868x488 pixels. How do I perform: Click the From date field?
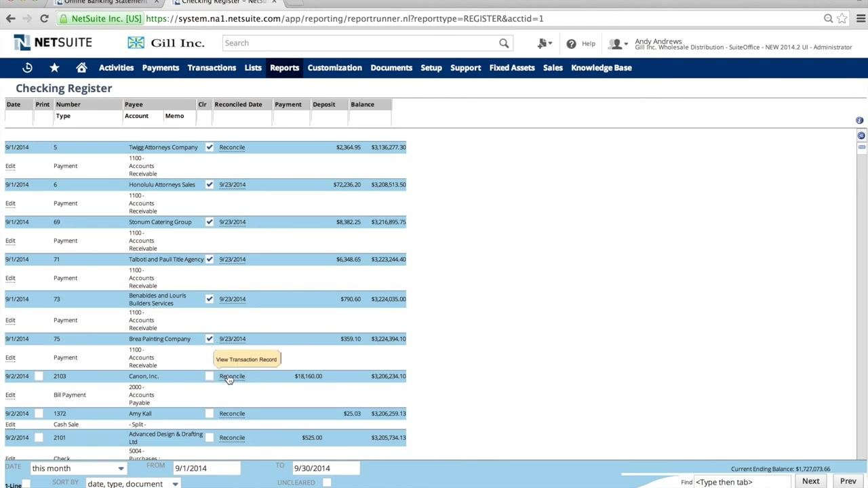207,468
